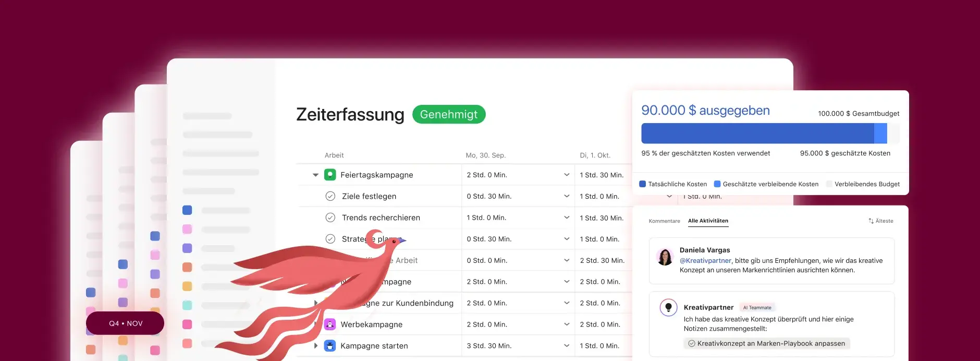980x361 pixels.
Task: Click the 100.000 $ Gesamtbudget label
Action: coord(859,114)
